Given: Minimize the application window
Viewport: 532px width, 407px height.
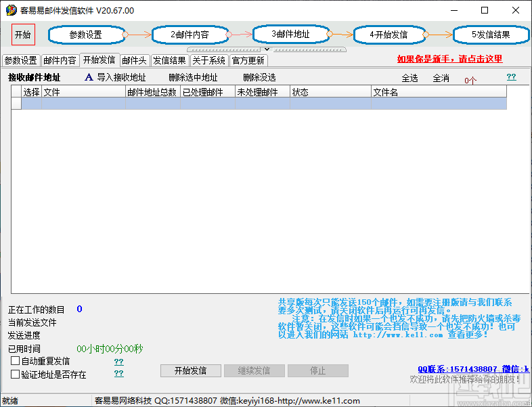Looking at the screenshot, I should pos(454,11).
